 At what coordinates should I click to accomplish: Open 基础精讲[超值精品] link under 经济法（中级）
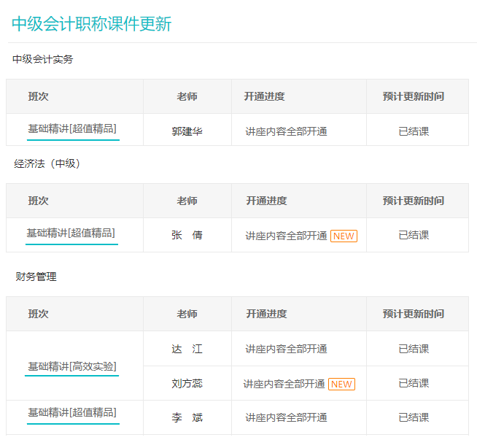click(x=71, y=233)
